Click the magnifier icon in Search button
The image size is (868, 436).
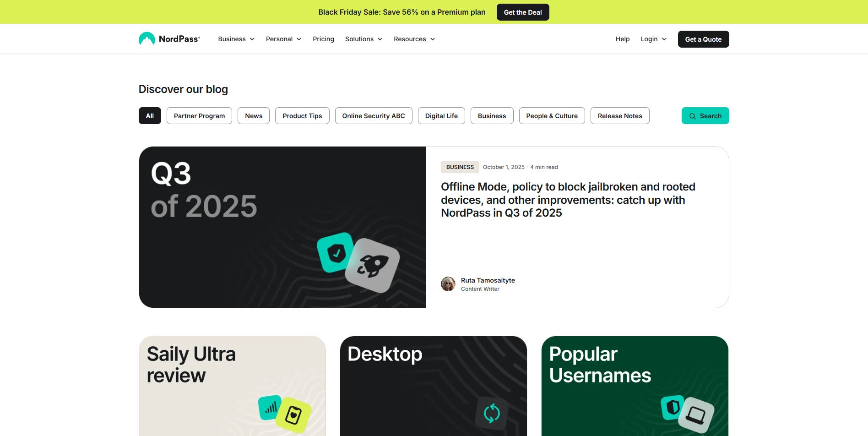click(692, 116)
